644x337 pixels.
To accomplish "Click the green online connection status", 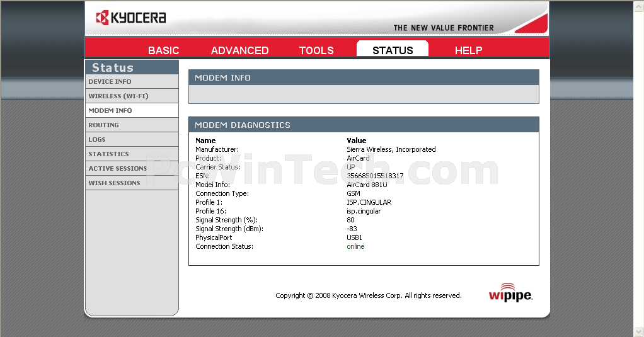I will (355, 246).
